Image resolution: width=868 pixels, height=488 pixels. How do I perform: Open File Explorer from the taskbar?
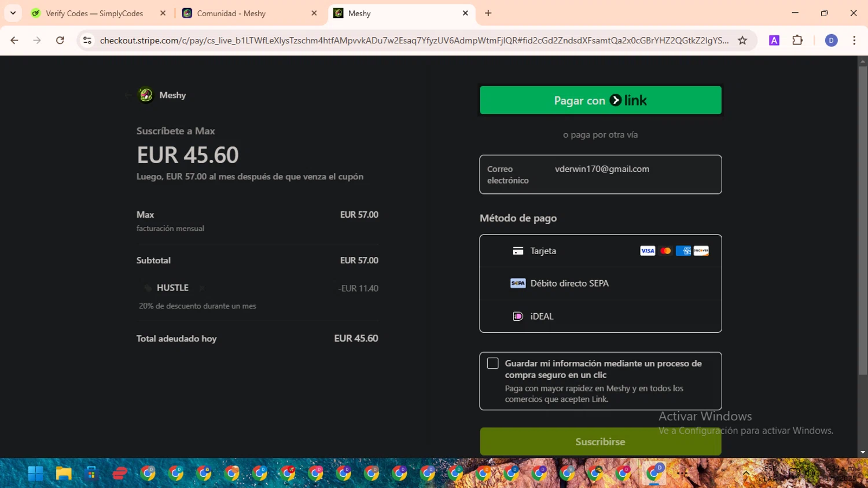(64, 474)
